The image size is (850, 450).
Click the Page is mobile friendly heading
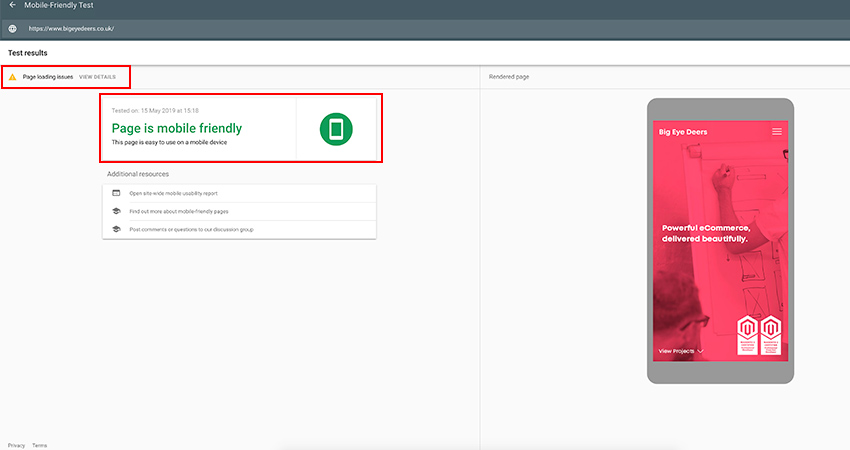pos(177,128)
